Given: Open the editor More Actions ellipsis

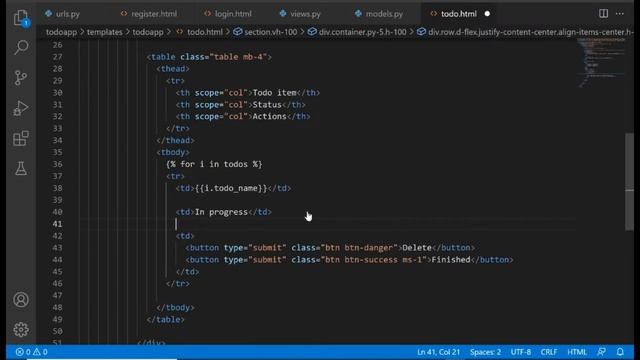Looking at the screenshot, I should click(x=620, y=13).
